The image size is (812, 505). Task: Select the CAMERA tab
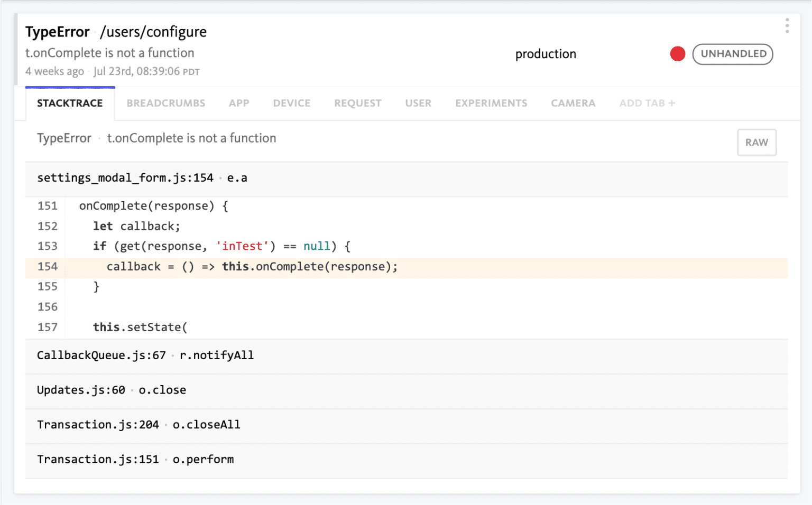coord(573,103)
